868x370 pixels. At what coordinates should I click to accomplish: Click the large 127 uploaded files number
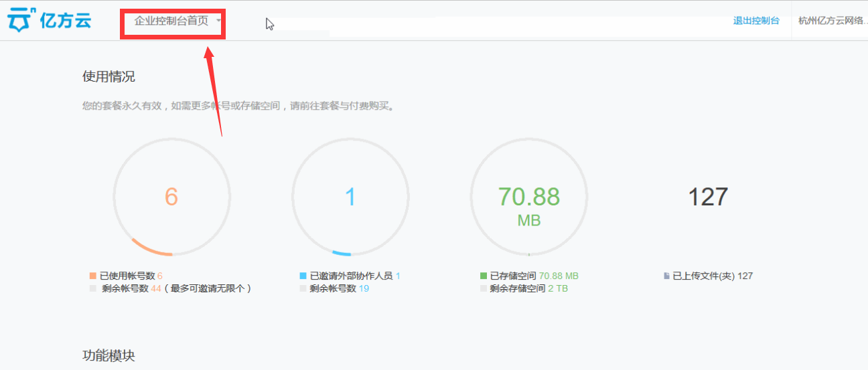pos(707,197)
